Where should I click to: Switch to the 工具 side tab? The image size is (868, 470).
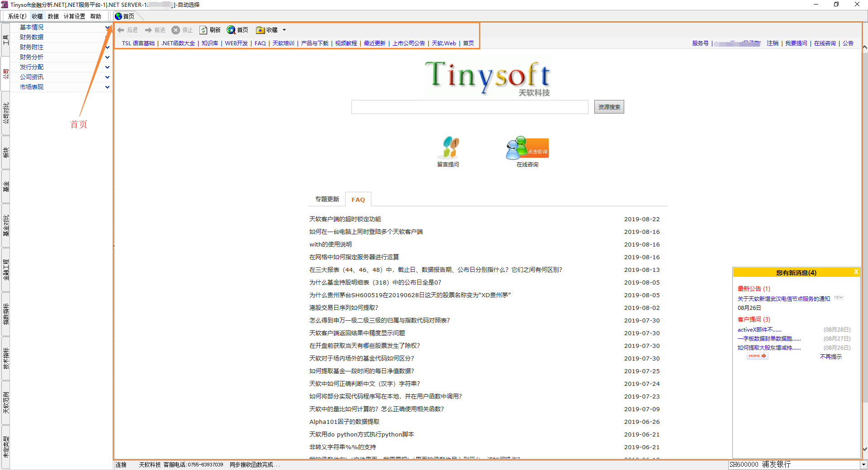click(5, 40)
